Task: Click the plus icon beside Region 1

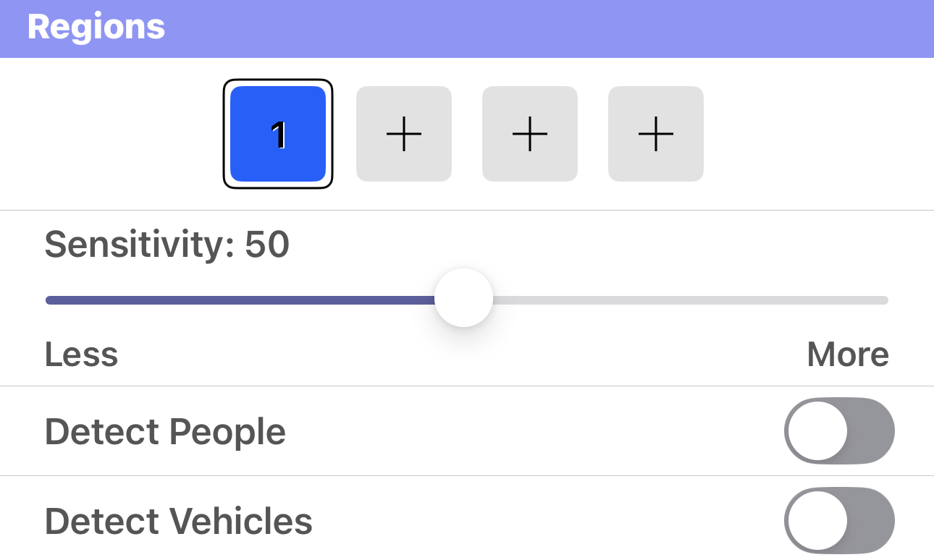Action: pyautogui.click(x=403, y=134)
